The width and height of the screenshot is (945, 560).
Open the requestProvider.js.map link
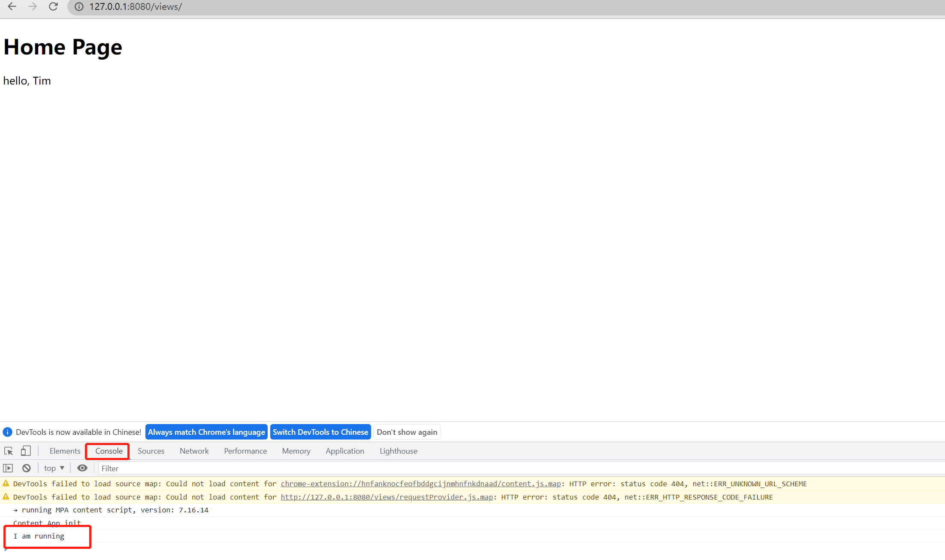pos(387,497)
